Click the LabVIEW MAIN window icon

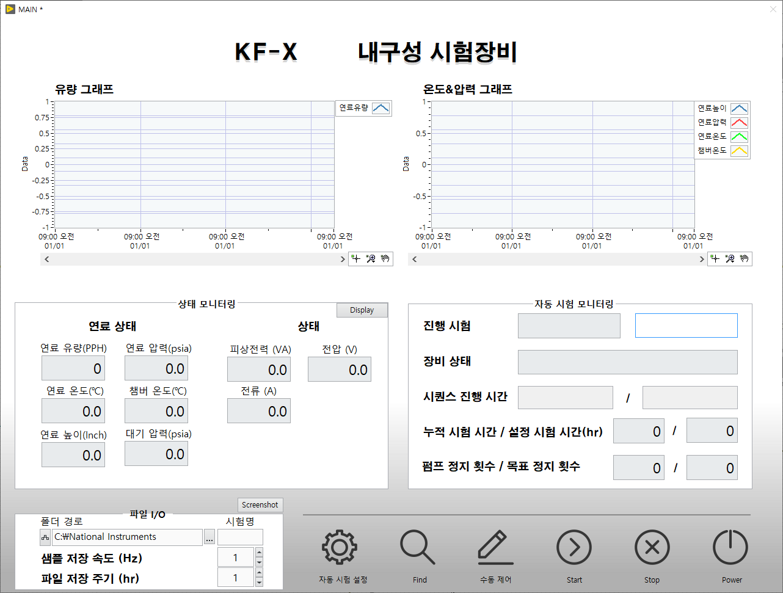[x=10, y=9]
